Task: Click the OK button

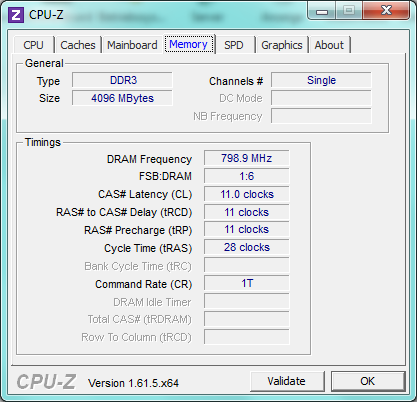Action: click(368, 381)
